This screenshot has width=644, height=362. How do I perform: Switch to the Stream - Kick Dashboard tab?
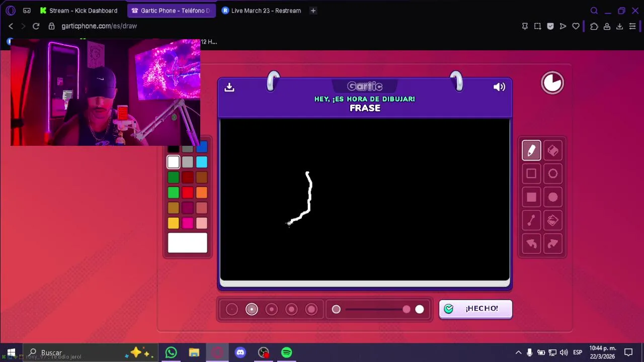(78, 11)
